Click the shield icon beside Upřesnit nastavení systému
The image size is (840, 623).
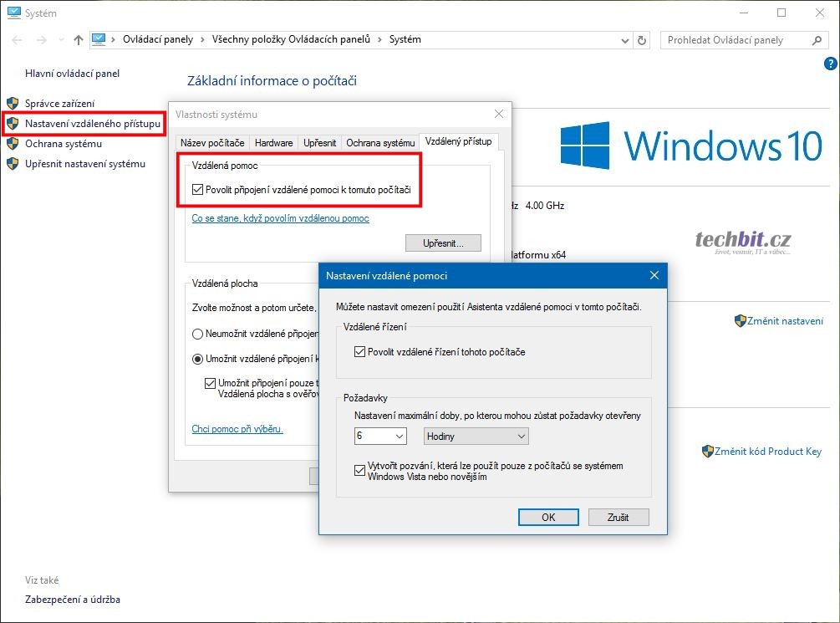(12, 164)
